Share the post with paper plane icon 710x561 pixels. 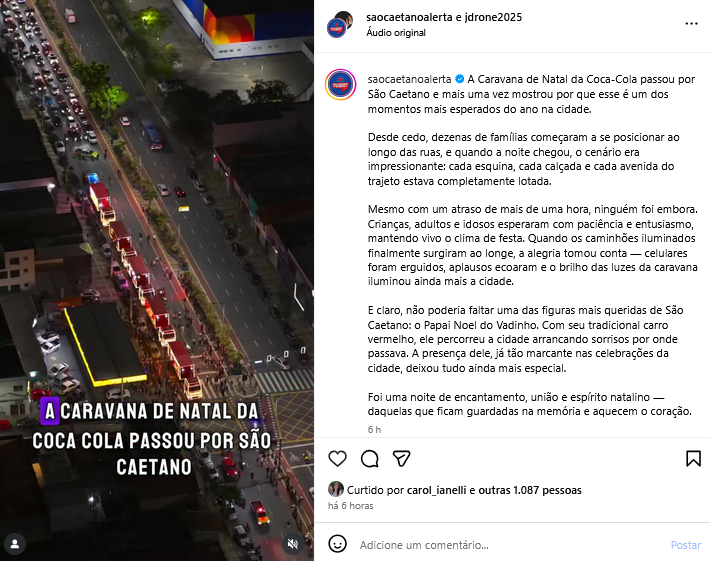click(402, 459)
